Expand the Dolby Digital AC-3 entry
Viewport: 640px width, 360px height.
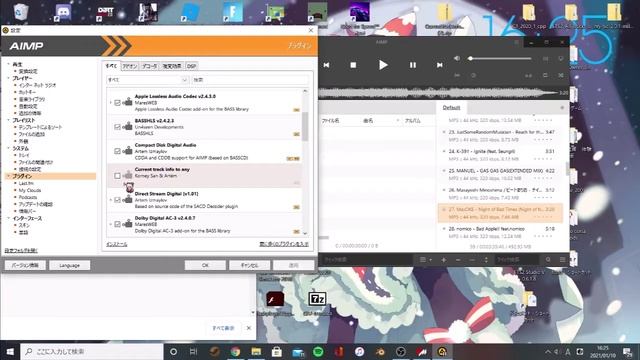click(x=111, y=224)
